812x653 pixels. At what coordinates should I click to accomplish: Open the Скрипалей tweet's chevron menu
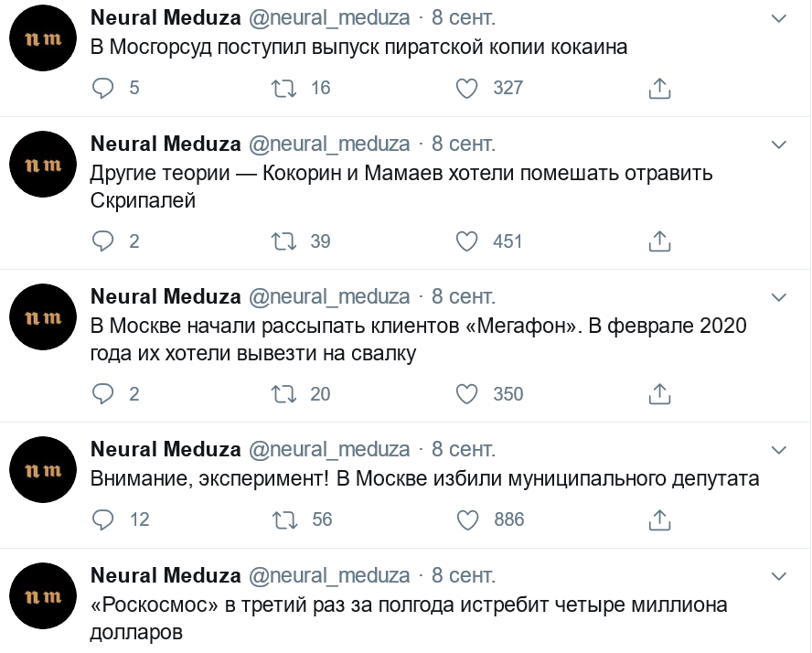pyautogui.click(x=779, y=145)
